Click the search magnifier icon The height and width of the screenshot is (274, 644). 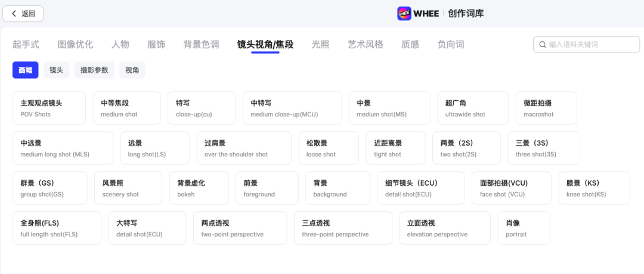[542, 45]
